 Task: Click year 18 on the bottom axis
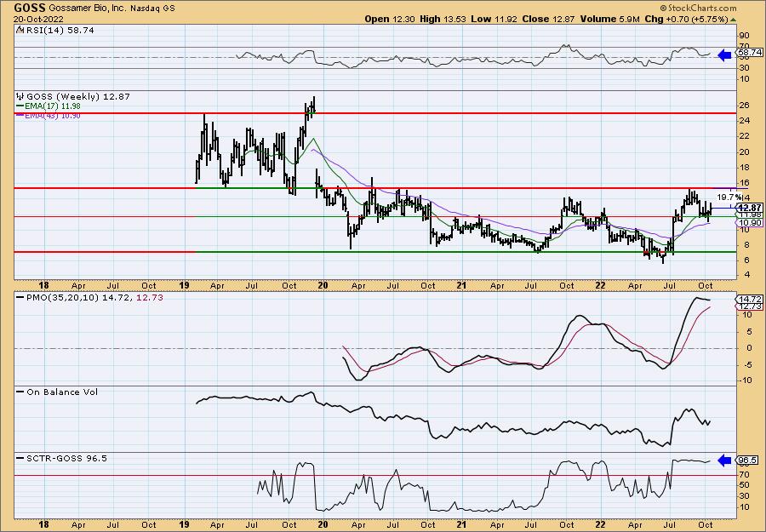pyautogui.click(x=44, y=525)
